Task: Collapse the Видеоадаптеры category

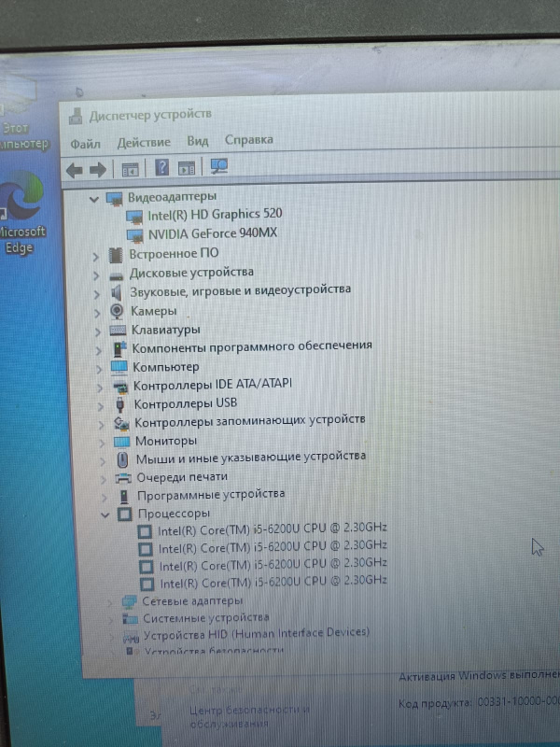Action: 92,199
